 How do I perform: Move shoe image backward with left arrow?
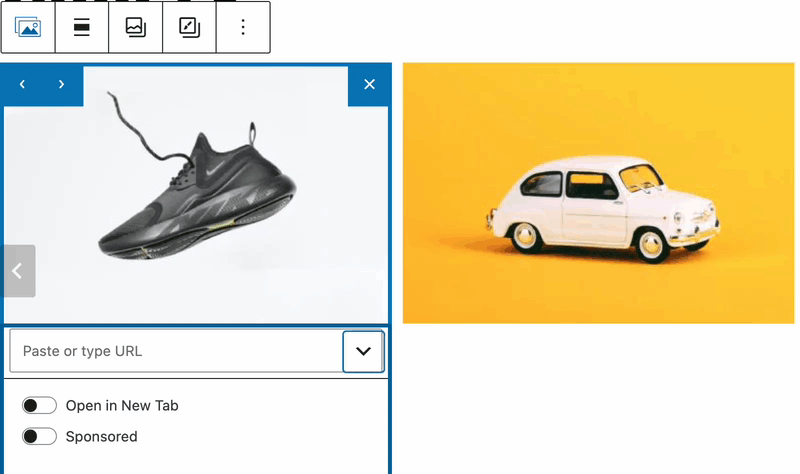22,85
